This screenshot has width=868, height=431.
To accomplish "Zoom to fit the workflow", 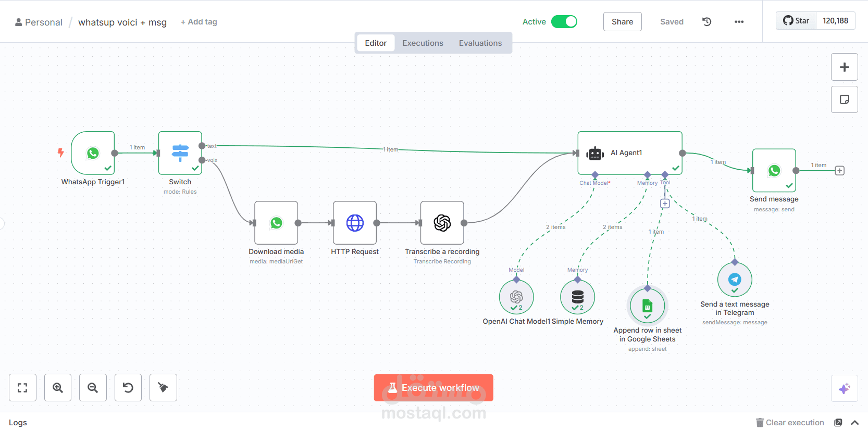I will pos(22,387).
